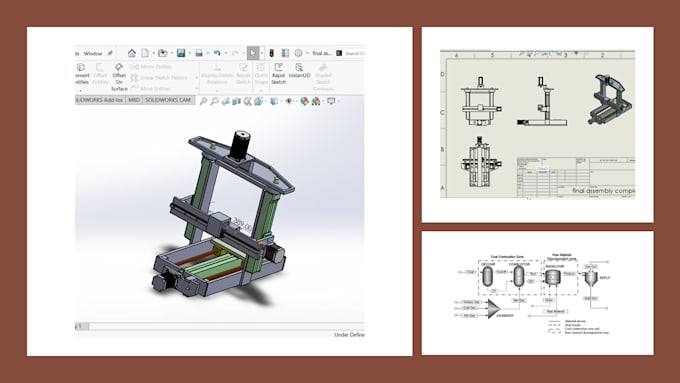Switch to the MBD tab
The width and height of the screenshot is (680, 383).
coord(134,100)
